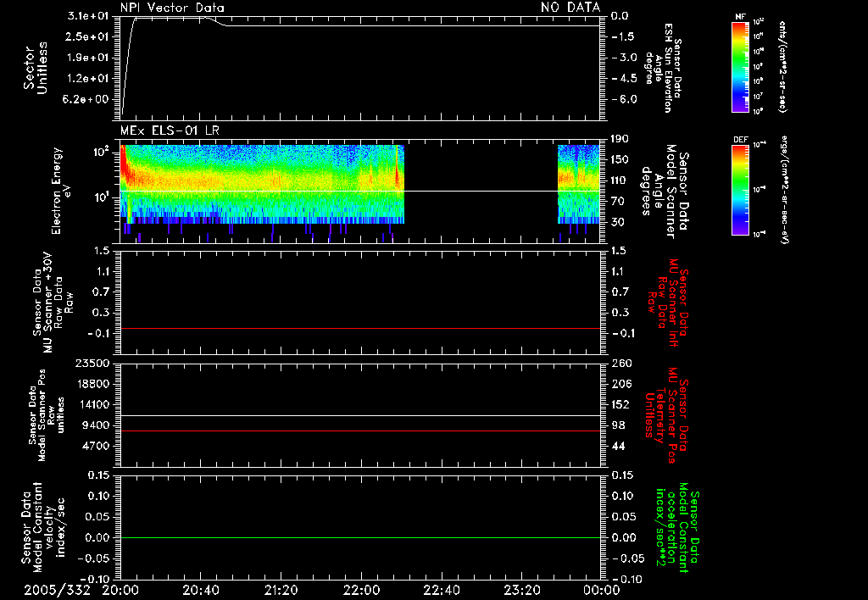Click the NF colorbar units label
The height and width of the screenshot is (600, 868).
coord(782,66)
